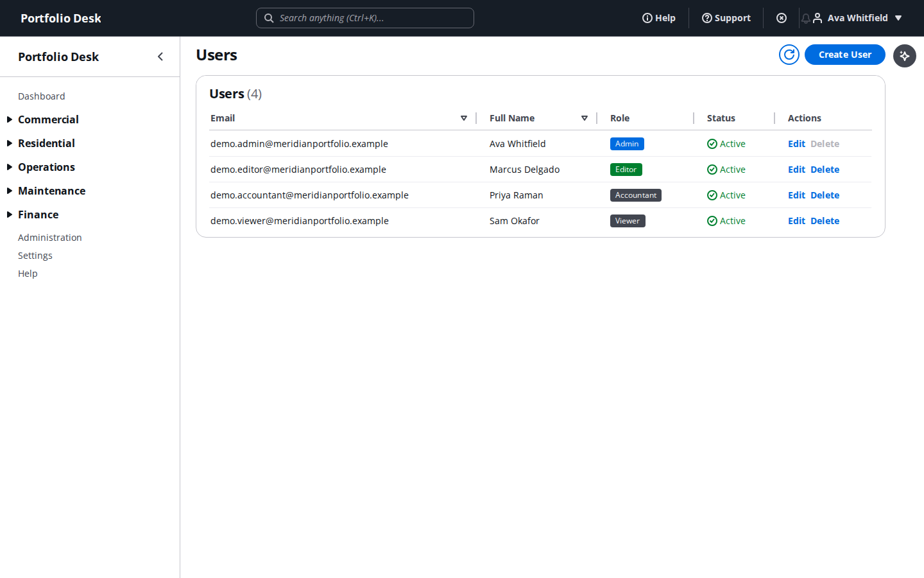Click the search magnifier icon
The image size is (924, 578).
pos(269,18)
